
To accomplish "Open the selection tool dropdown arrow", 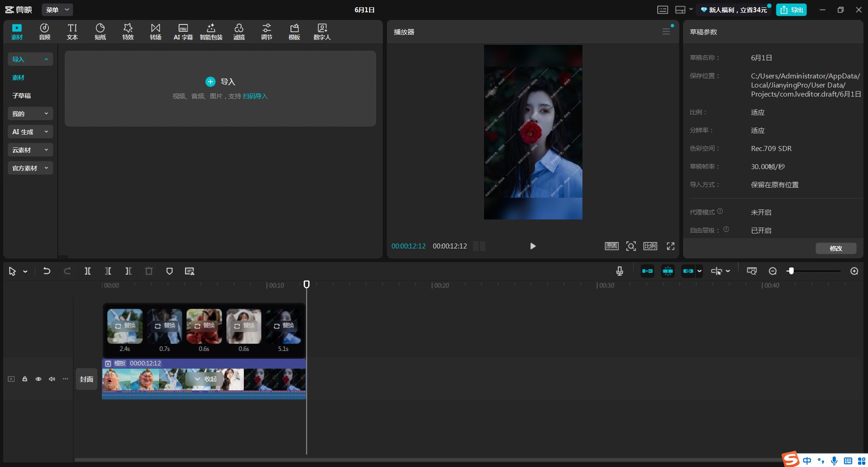I will (25, 271).
